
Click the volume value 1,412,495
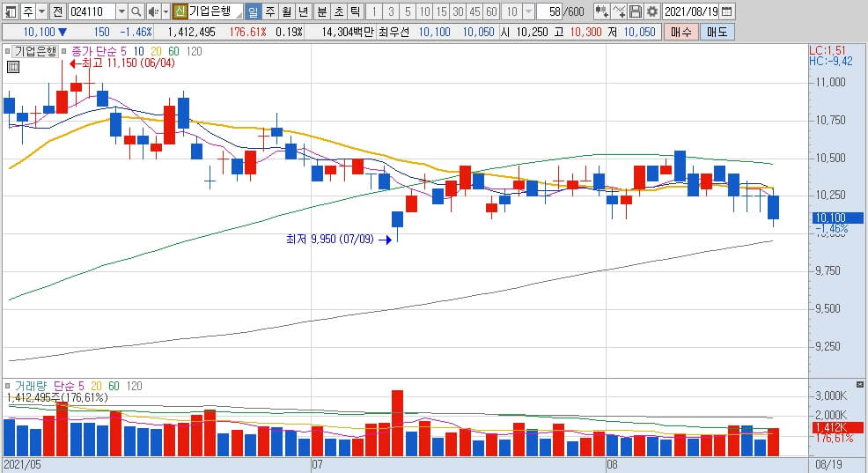(192, 32)
